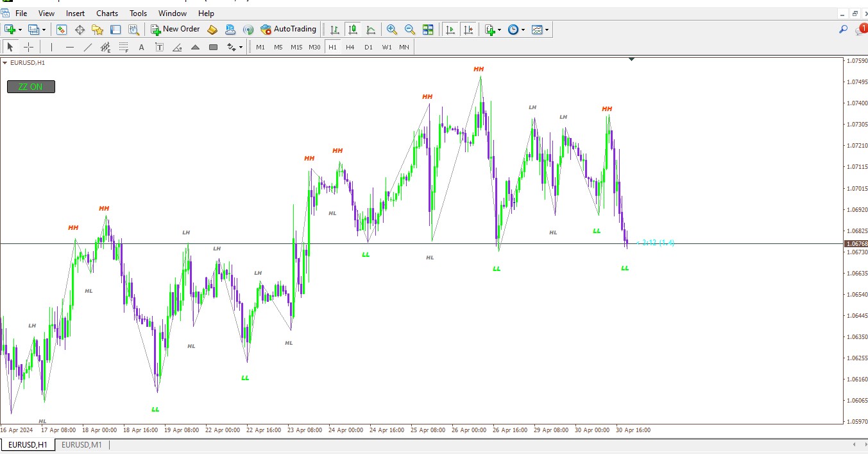Switch to the EURUSD,M1 tab
Viewport: 868px width, 454px height.
click(x=81, y=445)
